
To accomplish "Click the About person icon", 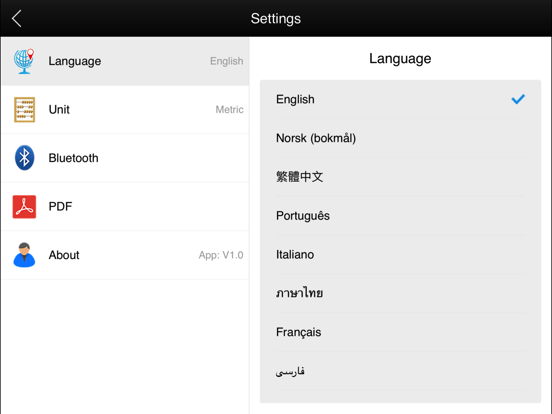I will 24,255.
